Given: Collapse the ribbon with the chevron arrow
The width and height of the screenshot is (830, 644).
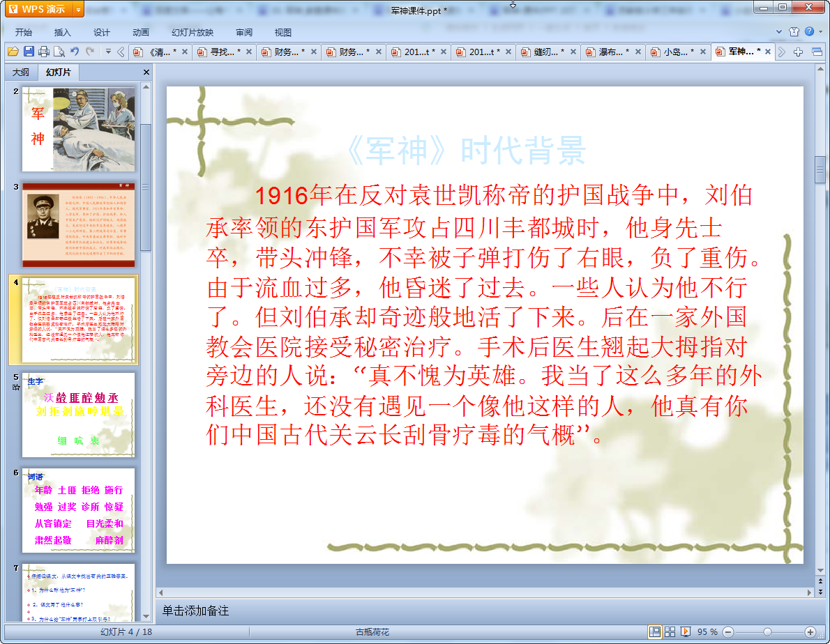Looking at the screenshot, I should 778,32.
